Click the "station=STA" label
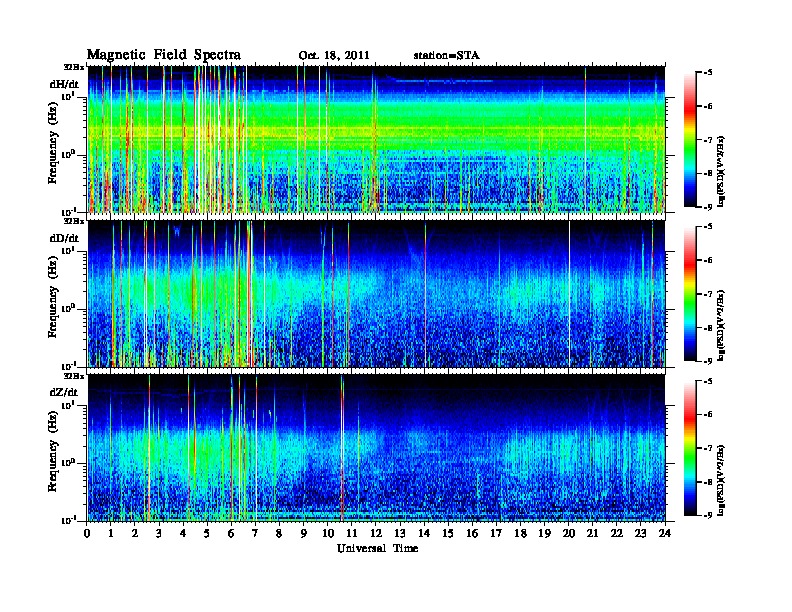The height and width of the screenshot is (612, 792). pos(447,56)
